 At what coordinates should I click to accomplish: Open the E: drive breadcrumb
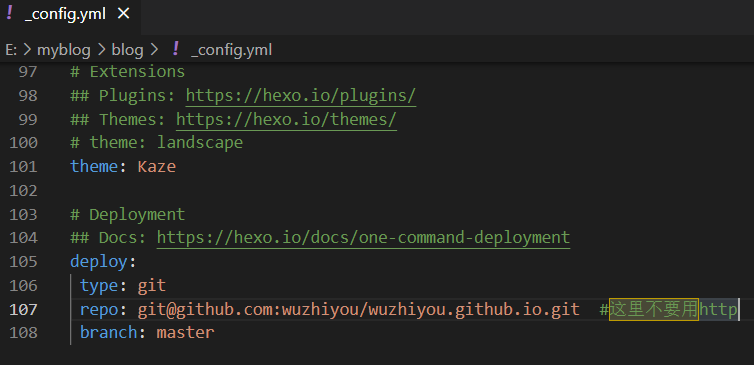pos(12,50)
